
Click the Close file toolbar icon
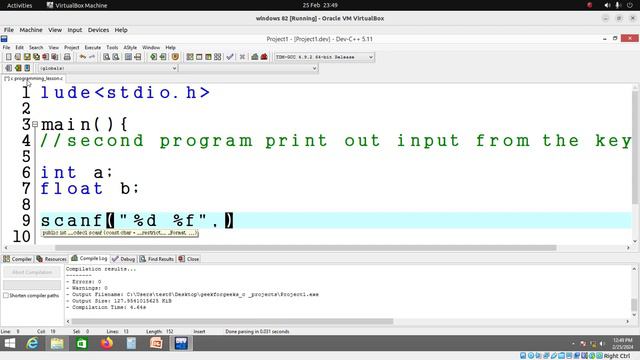pyautogui.click(x=45, y=57)
